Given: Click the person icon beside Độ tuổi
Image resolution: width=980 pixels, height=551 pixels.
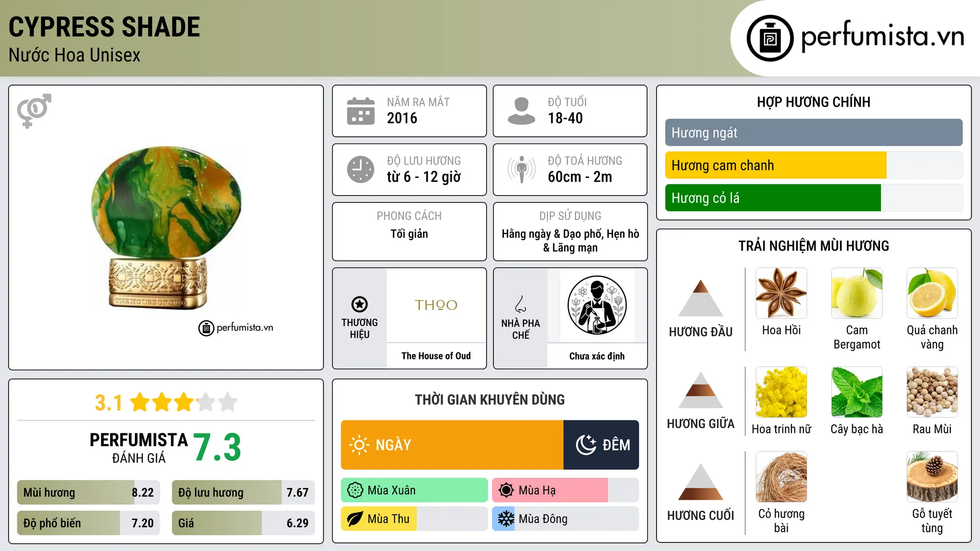Looking at the screenshot, I should 522,111.
